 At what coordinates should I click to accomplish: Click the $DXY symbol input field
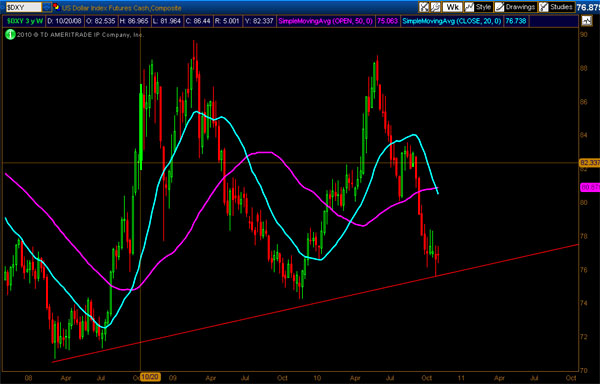[x=23, y=7]
